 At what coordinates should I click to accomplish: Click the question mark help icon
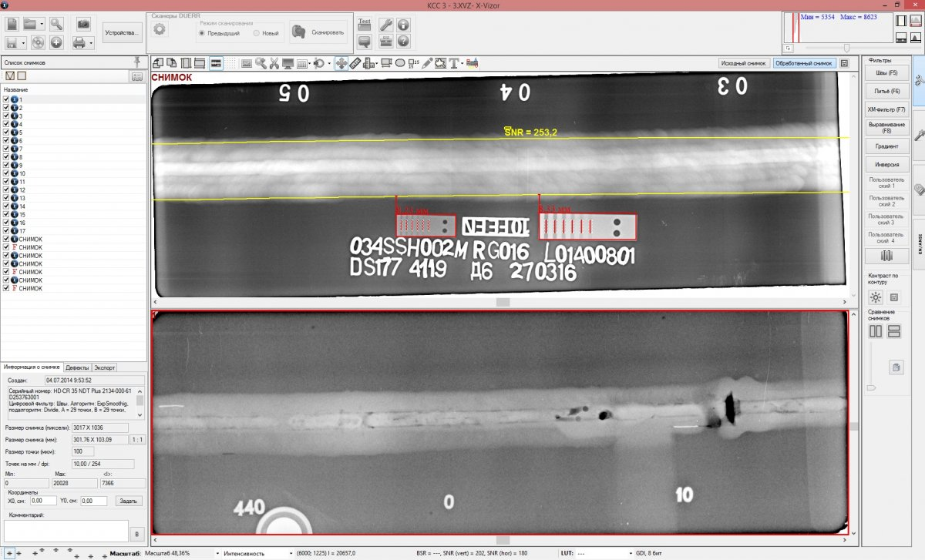coord(402,41)
